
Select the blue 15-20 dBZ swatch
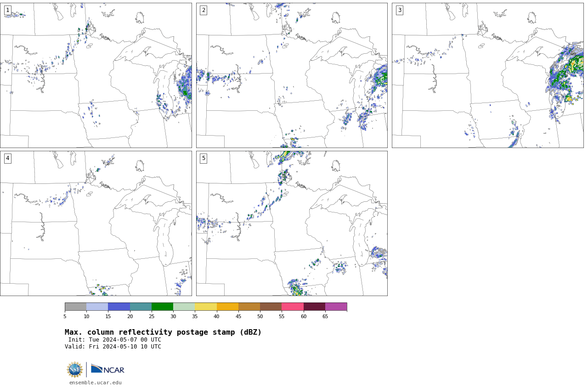119,307
